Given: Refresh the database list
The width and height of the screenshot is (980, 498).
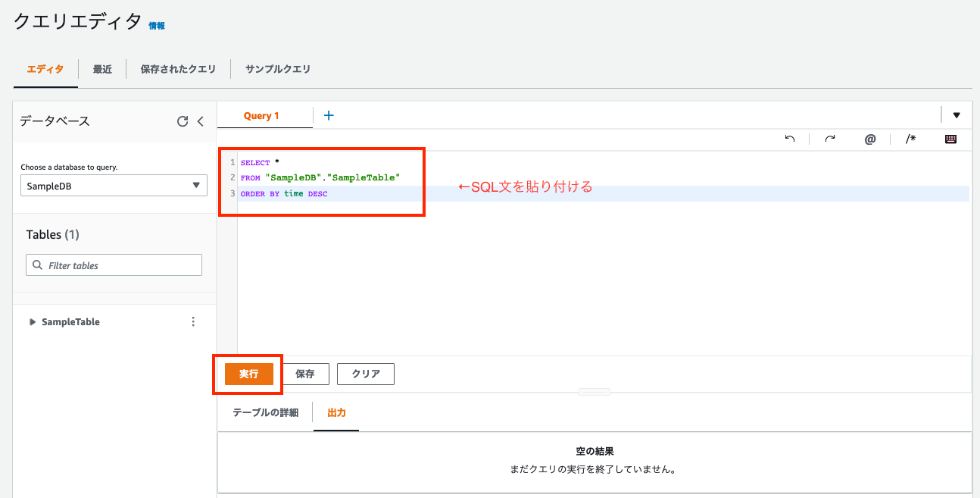Looking at the screenshot, I should 182,121.
